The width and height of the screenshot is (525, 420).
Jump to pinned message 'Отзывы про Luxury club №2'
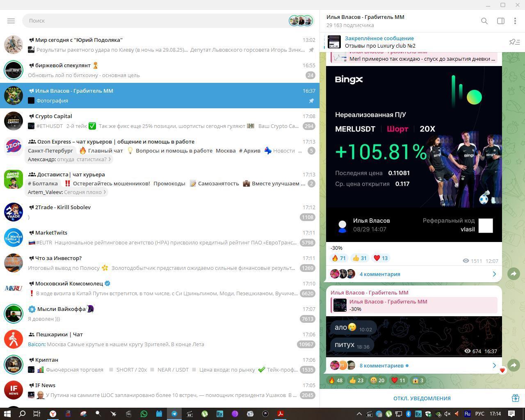pyautogui.click(x=380, y=46)
